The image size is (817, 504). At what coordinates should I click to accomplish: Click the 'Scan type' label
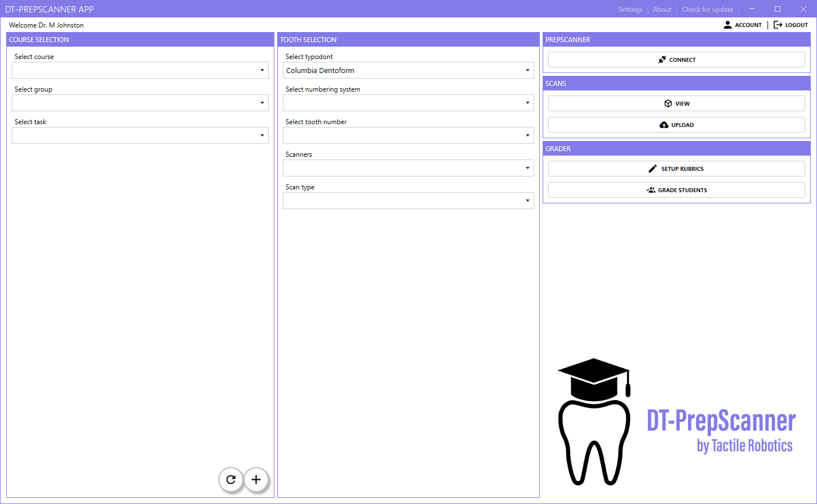tap(300, 187)
